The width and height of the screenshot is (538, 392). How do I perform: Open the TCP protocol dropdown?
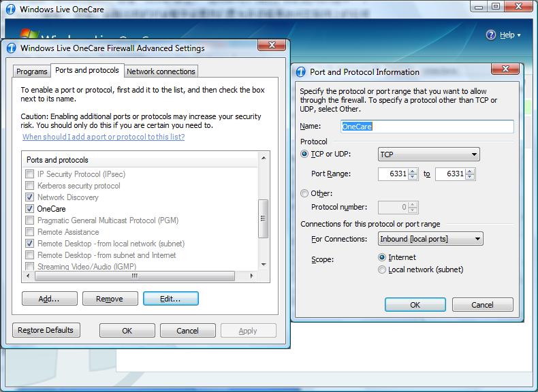click(x=428, y=154)
